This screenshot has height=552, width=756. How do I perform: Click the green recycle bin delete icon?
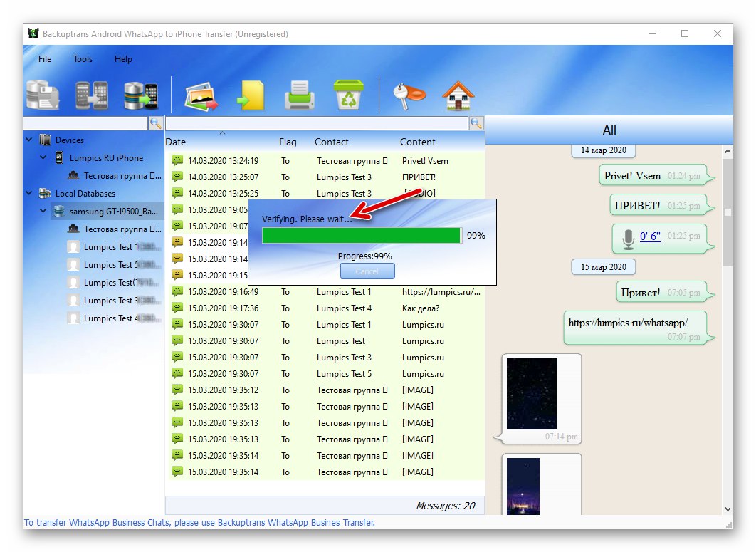348,95
